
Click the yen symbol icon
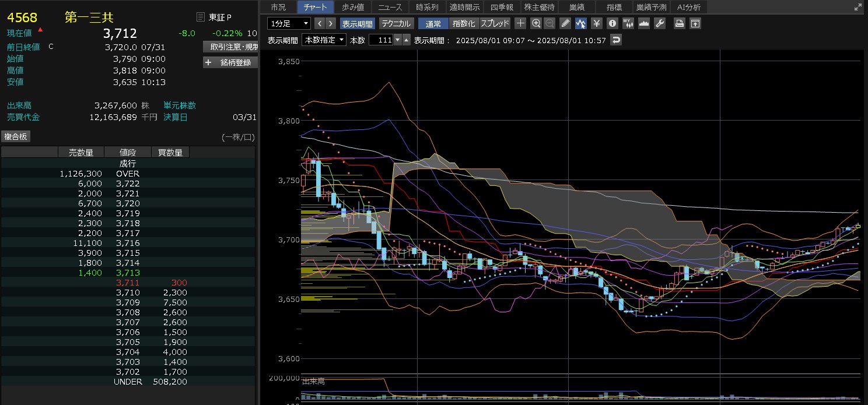click(x=597, y=23)
